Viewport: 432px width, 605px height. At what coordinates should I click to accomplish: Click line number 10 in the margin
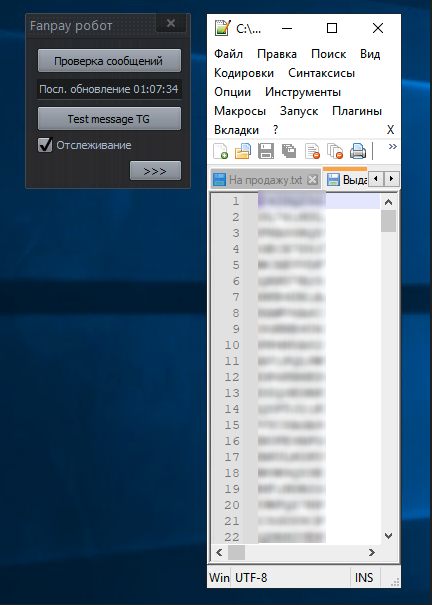tap(232, 345)
